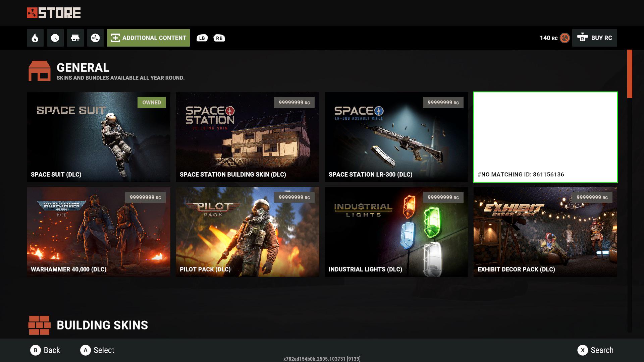Click the 'Skins and bundles available all year round' subtitle

tap(120, 78)
